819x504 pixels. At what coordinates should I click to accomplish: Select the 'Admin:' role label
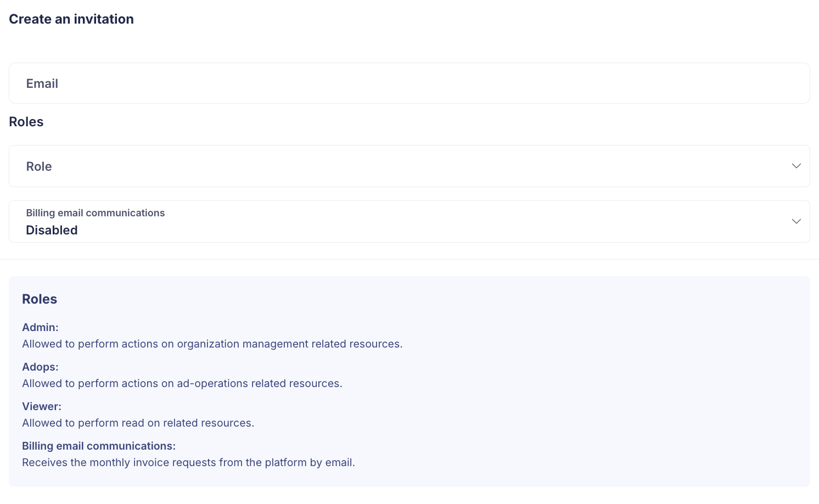[x=40, y=327]
